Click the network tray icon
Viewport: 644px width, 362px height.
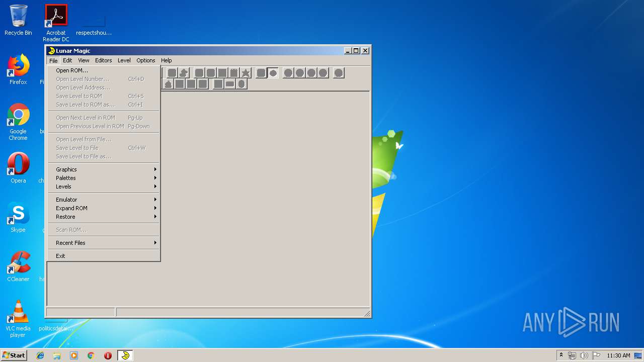point(572,355)
